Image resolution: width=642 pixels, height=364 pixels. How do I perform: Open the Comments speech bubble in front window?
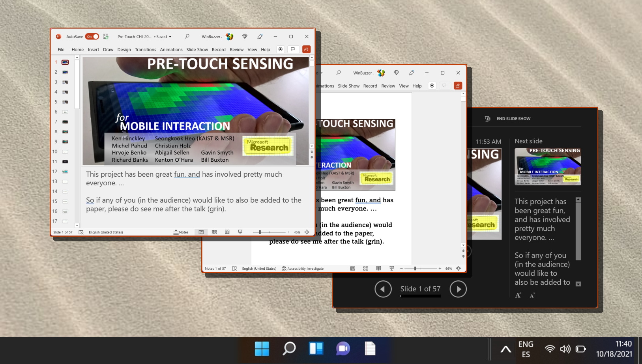tap(293, 49)
